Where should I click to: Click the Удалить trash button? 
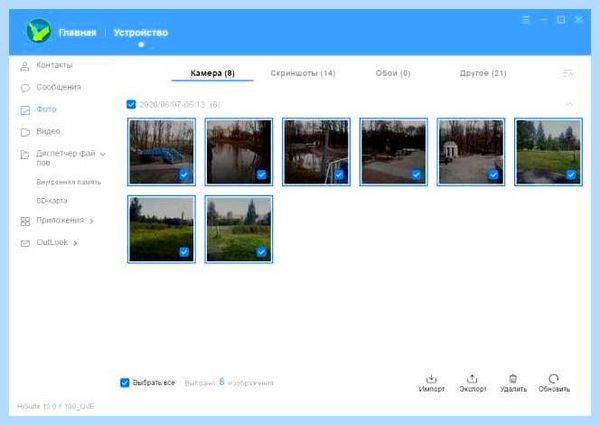(513, 383)
